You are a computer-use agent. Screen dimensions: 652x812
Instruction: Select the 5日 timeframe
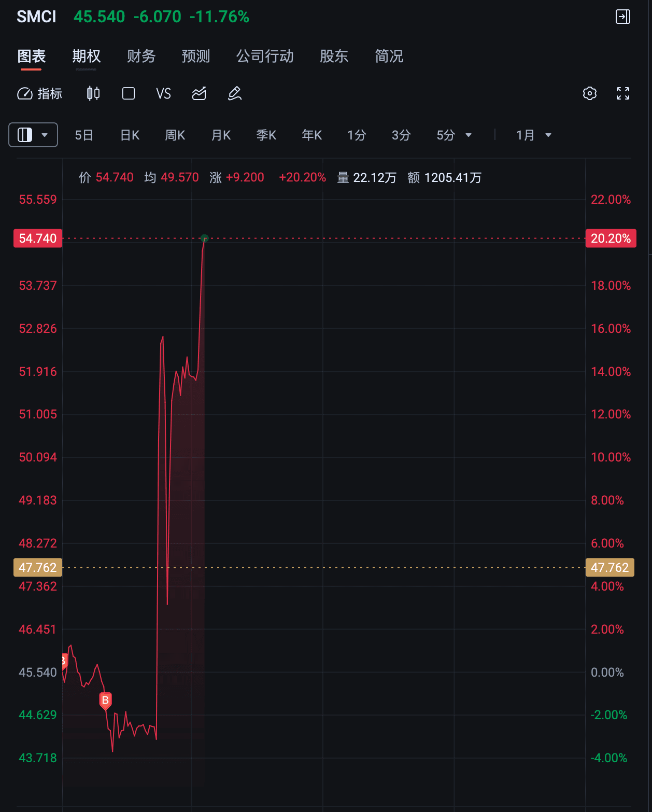84,135
